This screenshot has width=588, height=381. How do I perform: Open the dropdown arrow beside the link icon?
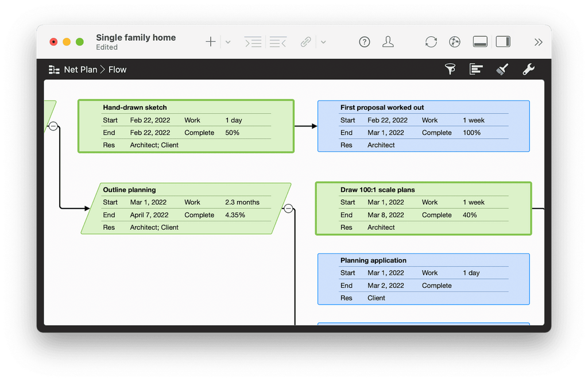[x=323, y=42]
